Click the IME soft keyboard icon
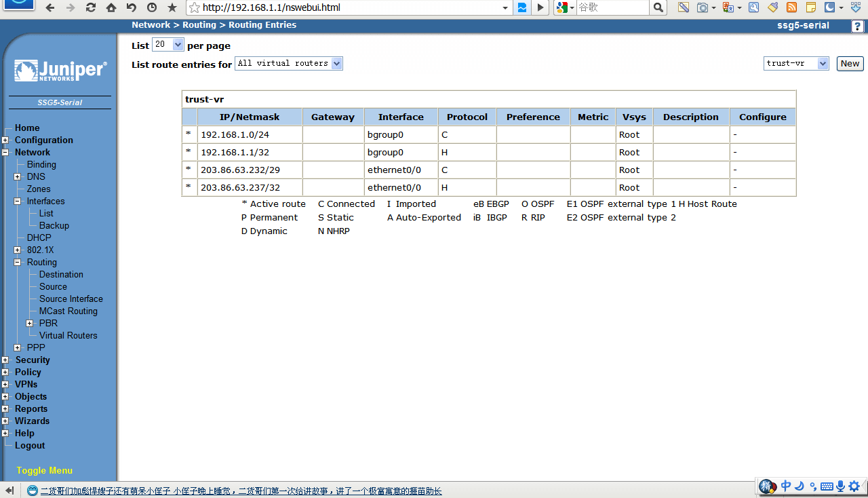868x498 pixels. click(827, 486)
